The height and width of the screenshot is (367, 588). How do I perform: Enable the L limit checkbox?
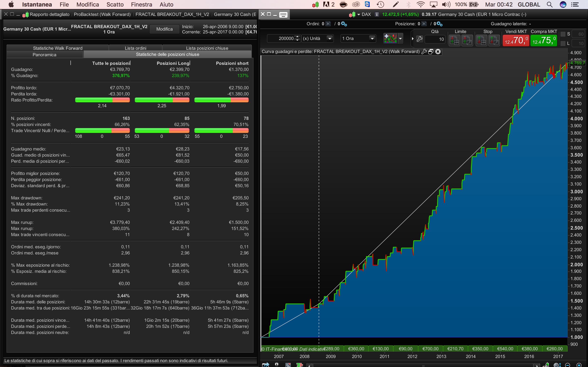point(563,43)
